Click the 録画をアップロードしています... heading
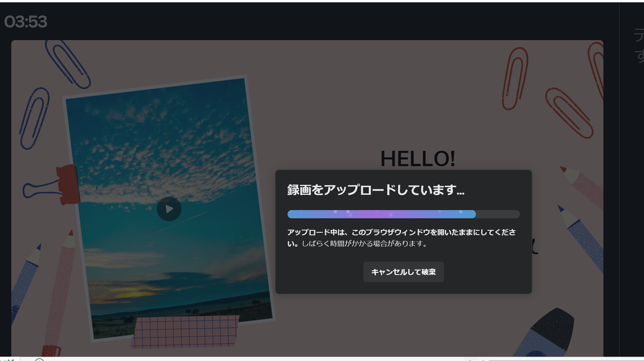Viewport: 644px width, 361px height. pos(376,190)
